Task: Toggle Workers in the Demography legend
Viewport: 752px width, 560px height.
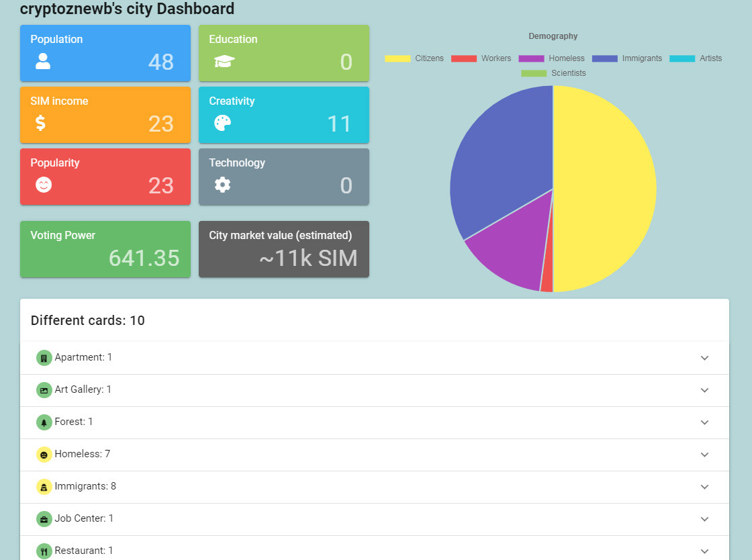Action: (481, 58)
